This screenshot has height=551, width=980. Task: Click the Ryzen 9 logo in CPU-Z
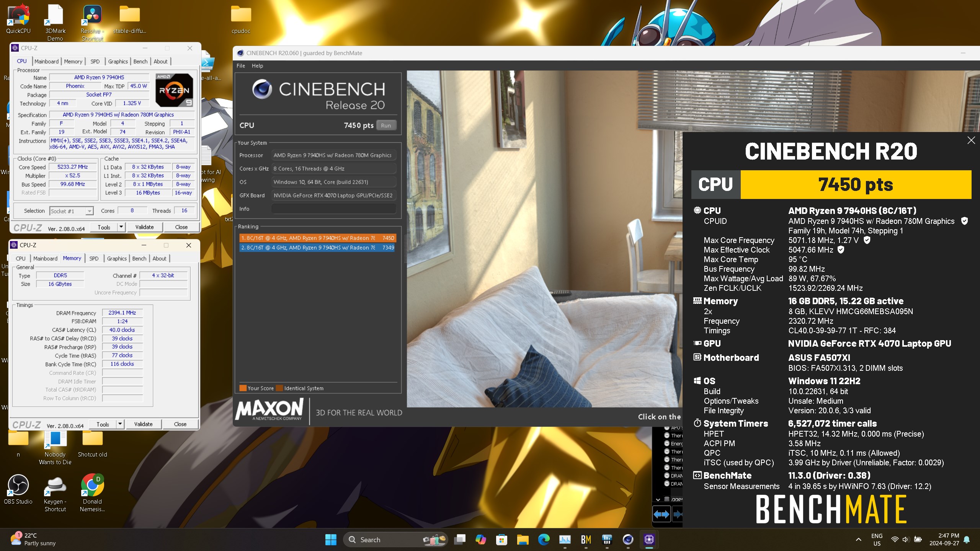pyautogui.click(x=174, y=90)
